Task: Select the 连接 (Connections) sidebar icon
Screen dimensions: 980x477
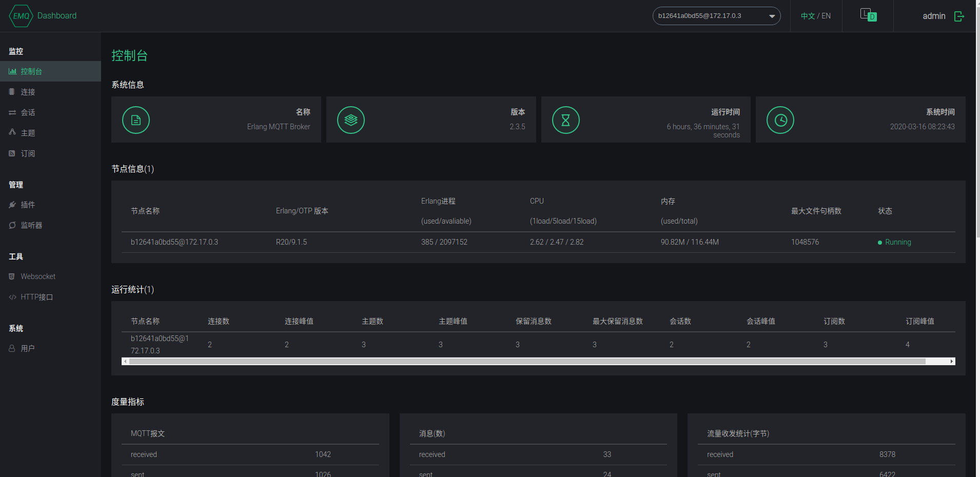Action: click(12, 92)
